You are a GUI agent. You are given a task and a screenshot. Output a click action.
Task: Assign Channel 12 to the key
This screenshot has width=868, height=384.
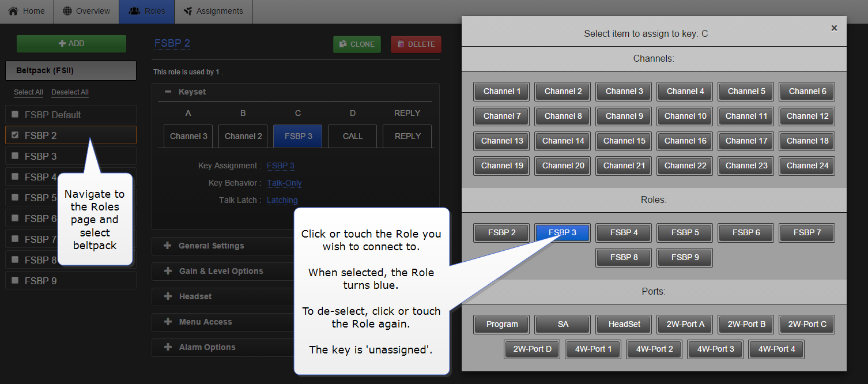click(807, 116)
